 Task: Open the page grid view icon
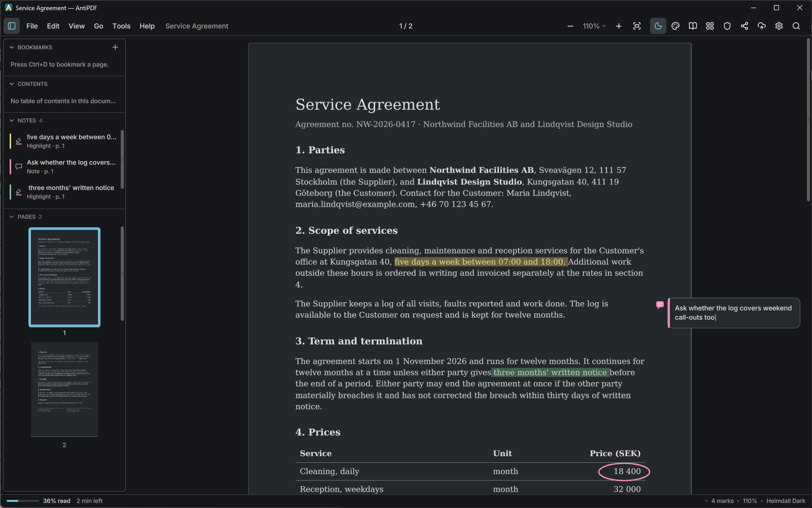coord(710,26)
